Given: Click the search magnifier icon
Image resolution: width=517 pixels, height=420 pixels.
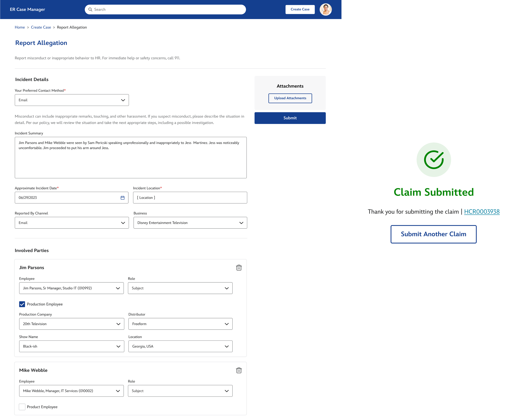Looking at the screenshot, I should point(90,9).
